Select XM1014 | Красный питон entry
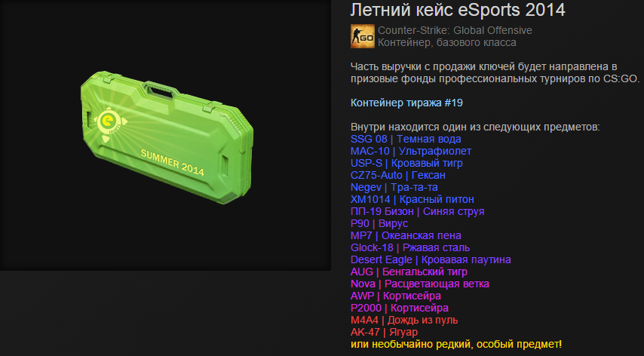 (412, 200)
